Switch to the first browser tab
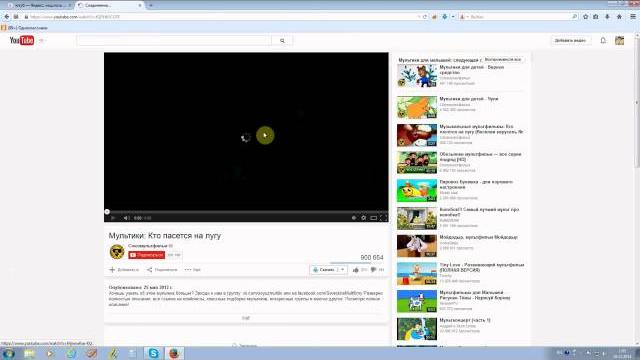Image resolution: width=640 pixels, height=360 pixels. pyautogui.click(x=39, y=5)
